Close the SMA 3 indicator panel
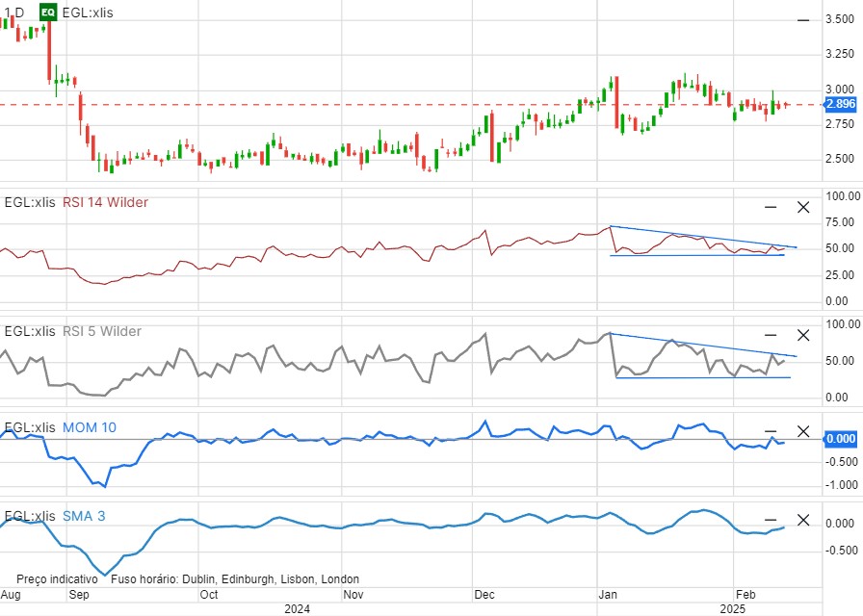 [x=803, y=521]
